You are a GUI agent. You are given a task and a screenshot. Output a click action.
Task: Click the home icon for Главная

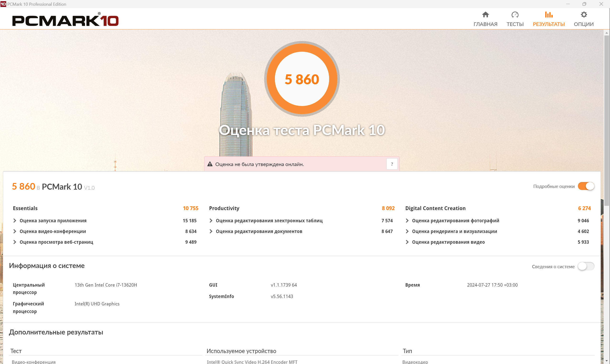point(485,15)
